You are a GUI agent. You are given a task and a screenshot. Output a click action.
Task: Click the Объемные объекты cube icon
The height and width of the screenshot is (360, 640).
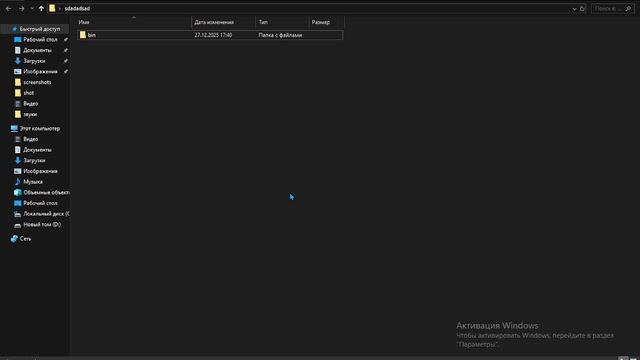18,192
